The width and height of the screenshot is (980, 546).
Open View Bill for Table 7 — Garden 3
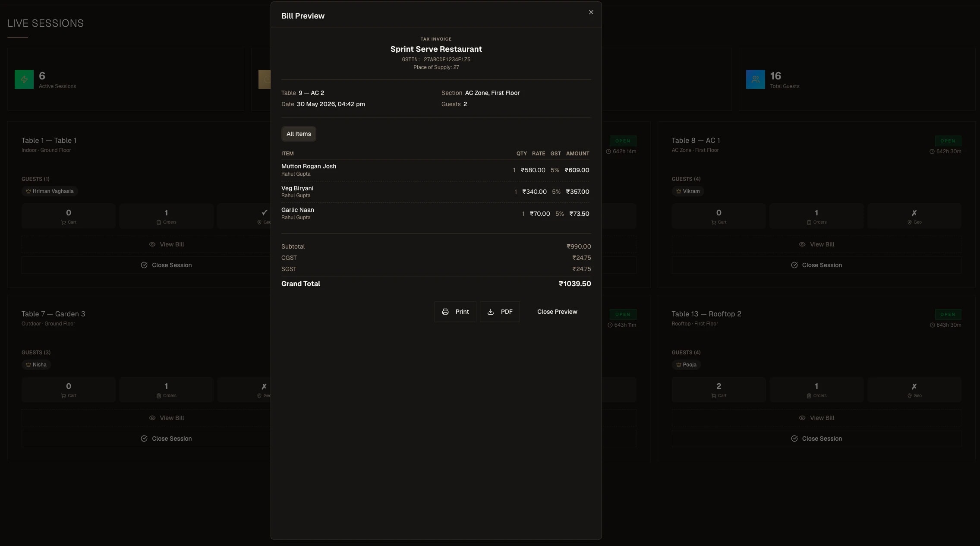coord(167,418)
